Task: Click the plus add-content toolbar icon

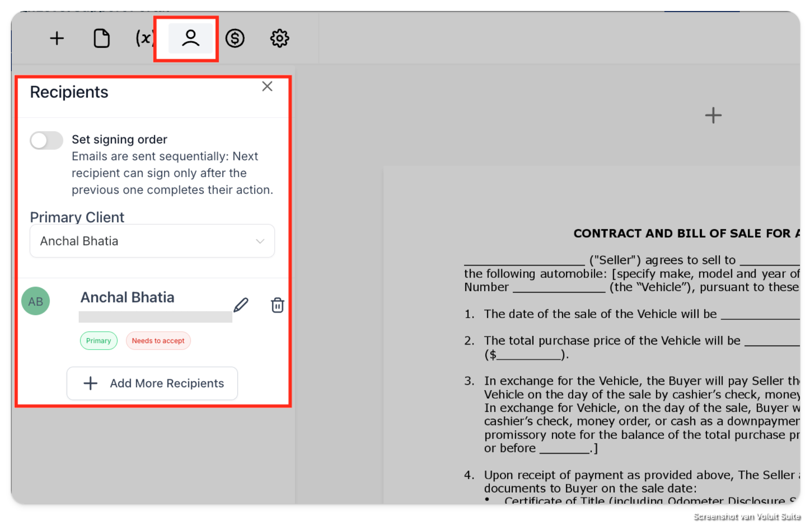Action: 57,38
